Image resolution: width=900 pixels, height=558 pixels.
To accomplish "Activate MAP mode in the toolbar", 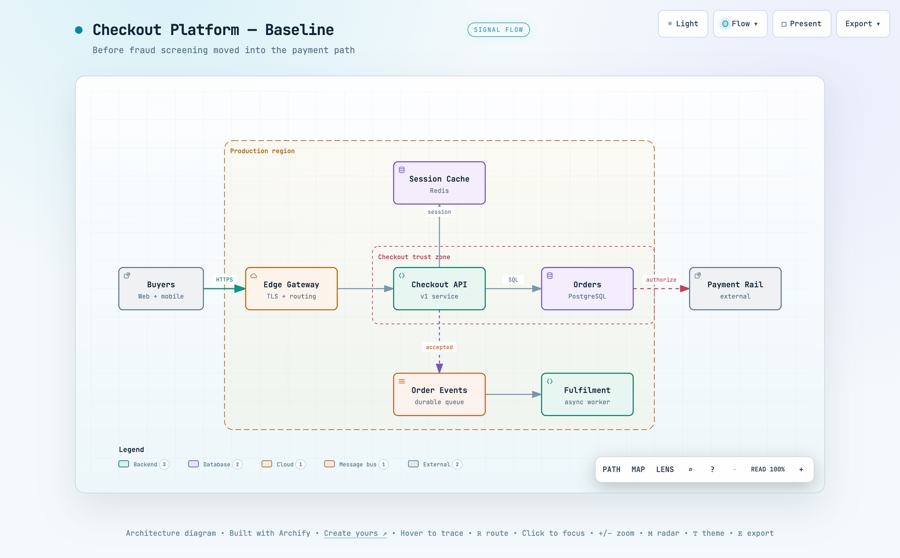I will pyautogui.click(x=638, y=469).
